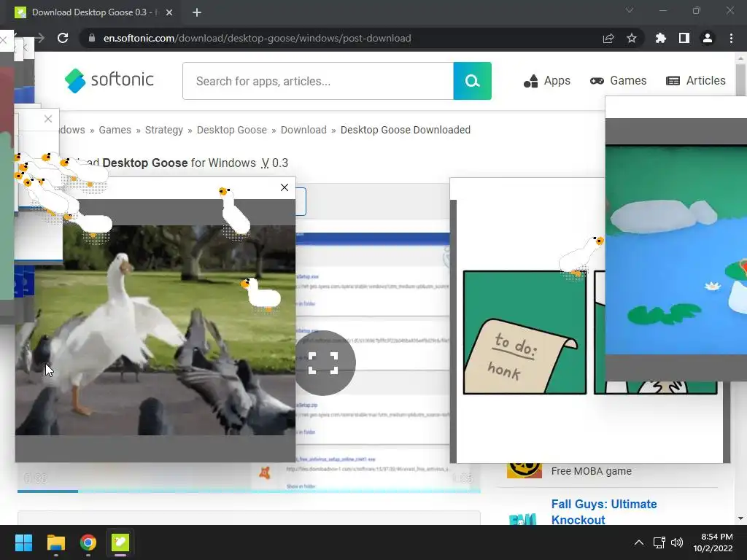Screen dimensions: 747x560
Task: Expand the hidden system tray icons
Action: coord(639,542)
